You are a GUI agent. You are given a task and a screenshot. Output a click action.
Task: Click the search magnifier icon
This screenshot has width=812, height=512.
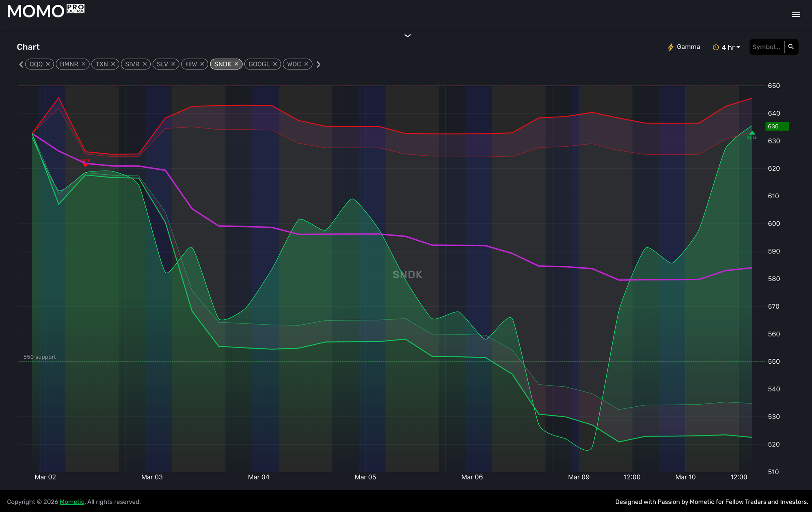pos(791,47)
